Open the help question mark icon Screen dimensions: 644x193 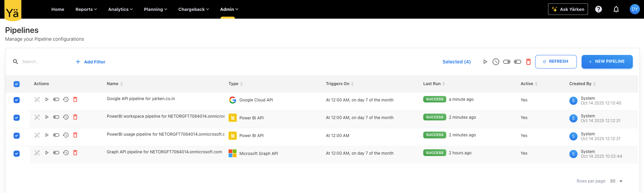(598, 9)
